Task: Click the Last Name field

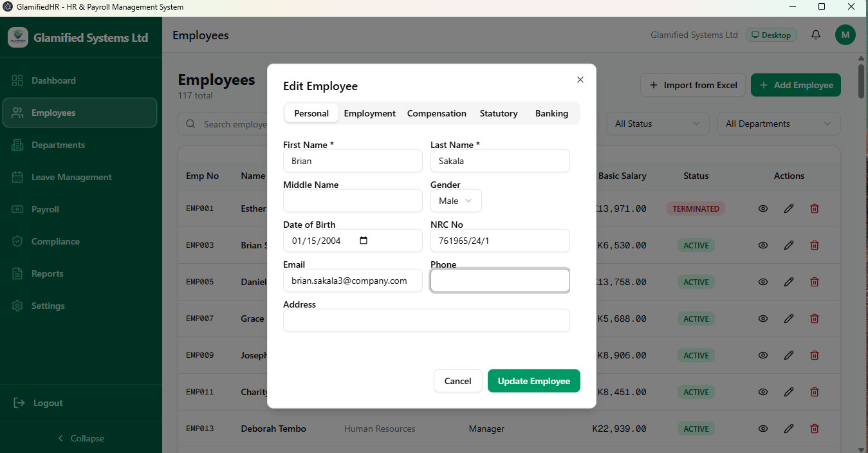Action: 500,161
